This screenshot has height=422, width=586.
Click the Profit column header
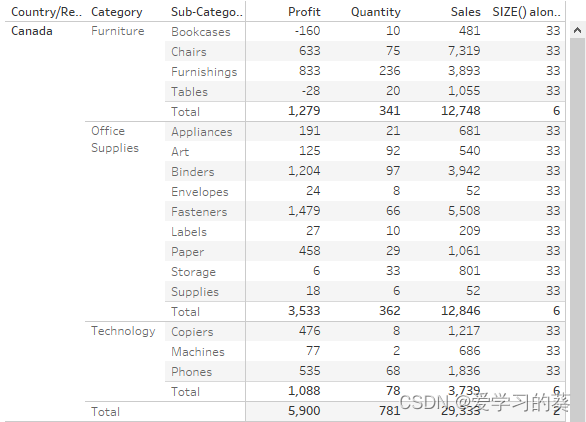[x=304, y=12]
